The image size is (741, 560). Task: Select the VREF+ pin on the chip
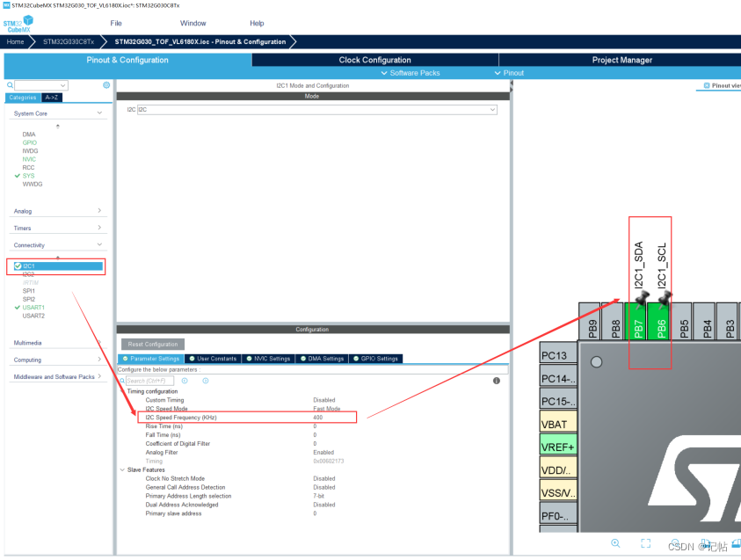[x=558, y=446]
